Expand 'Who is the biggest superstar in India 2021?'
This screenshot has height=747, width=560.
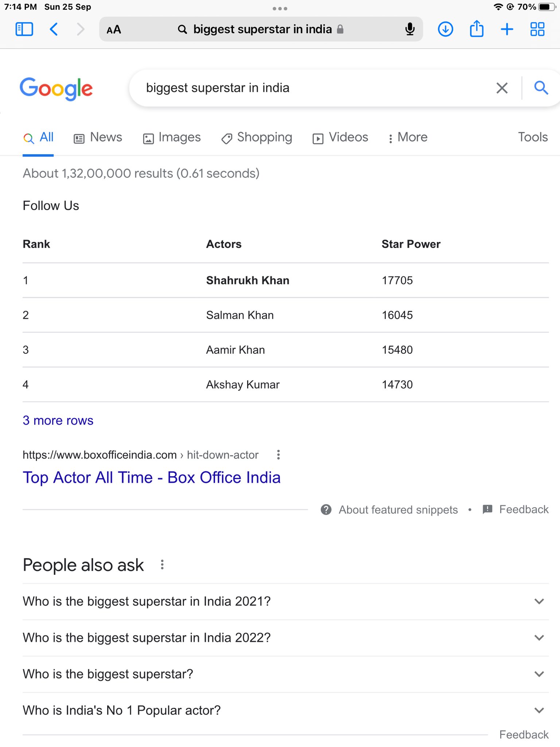(x=285, y=601)
